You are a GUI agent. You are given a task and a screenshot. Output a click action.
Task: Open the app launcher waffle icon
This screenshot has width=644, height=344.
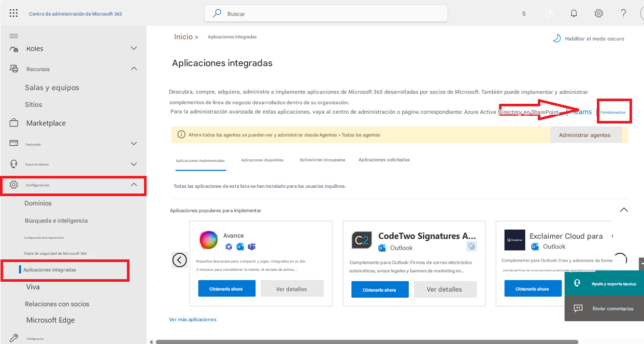pos(13,13)
